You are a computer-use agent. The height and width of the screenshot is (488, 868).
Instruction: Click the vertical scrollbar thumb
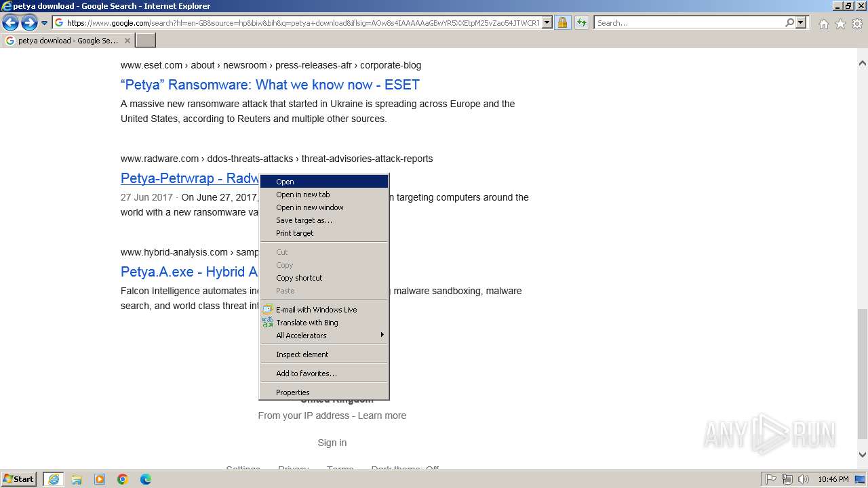[x=862, y=373]
